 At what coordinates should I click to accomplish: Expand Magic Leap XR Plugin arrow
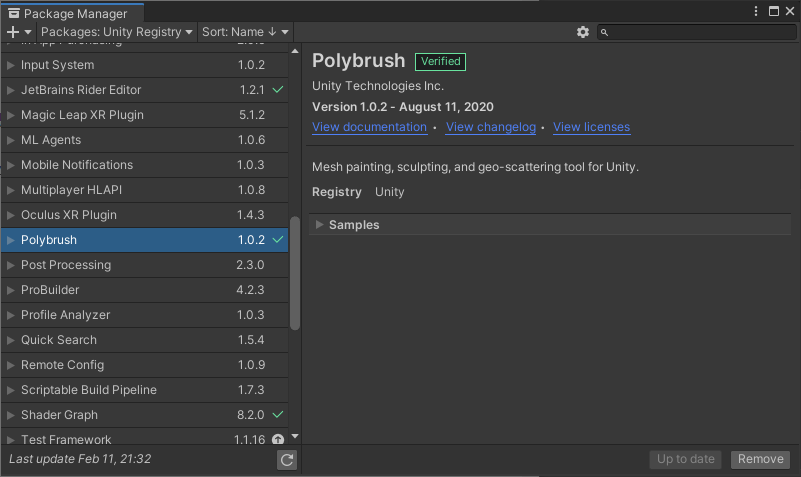pyautogui.click(x=10, y=115)
